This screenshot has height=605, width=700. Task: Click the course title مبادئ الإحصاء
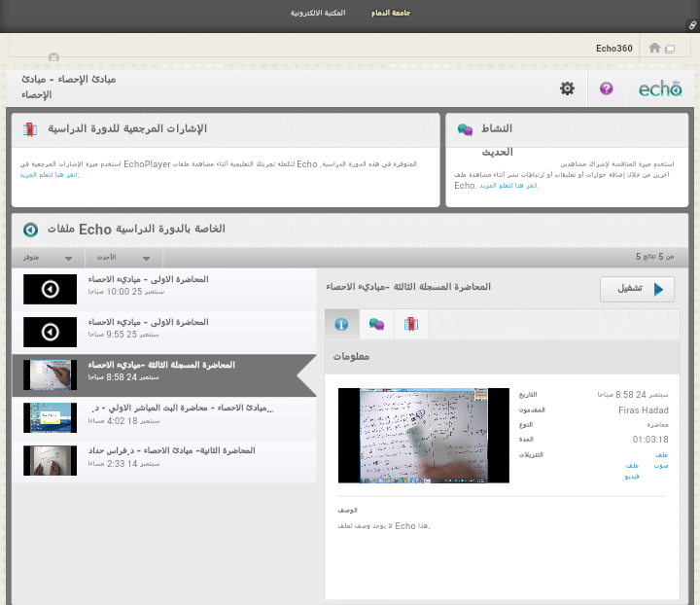[69, 87]
